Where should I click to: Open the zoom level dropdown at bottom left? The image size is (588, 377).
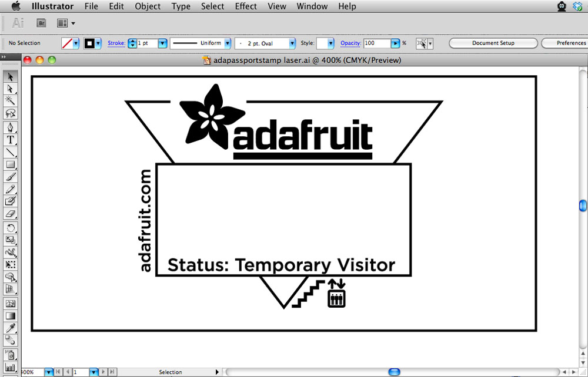[49, 372]
